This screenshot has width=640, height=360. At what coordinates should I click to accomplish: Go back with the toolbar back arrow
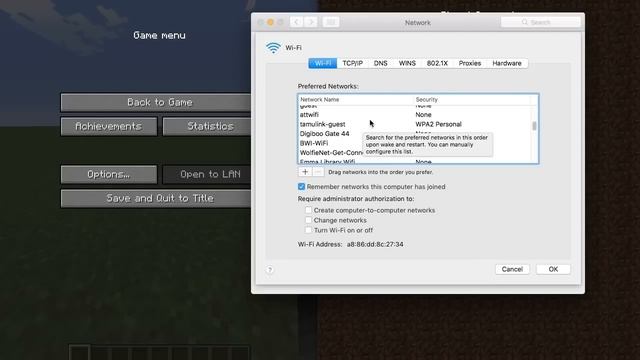(297, 22)
